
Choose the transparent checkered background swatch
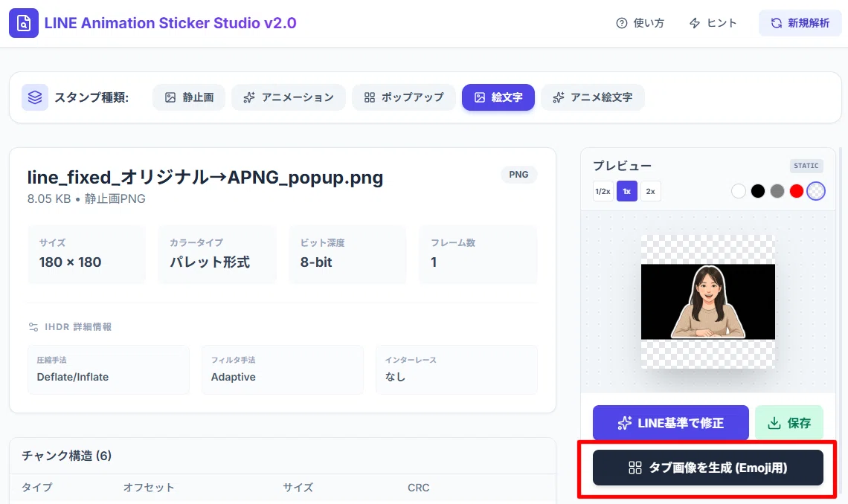click(816, 191)
